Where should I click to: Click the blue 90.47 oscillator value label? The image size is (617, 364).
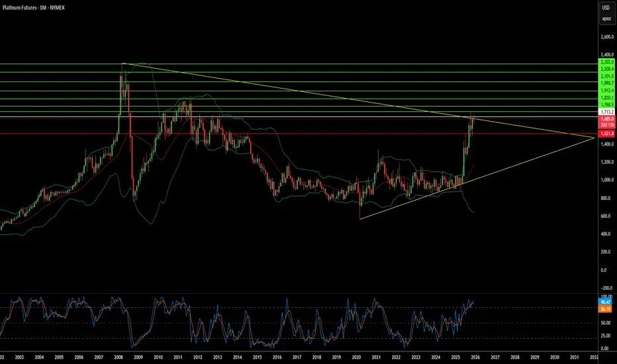pos(605,302)
